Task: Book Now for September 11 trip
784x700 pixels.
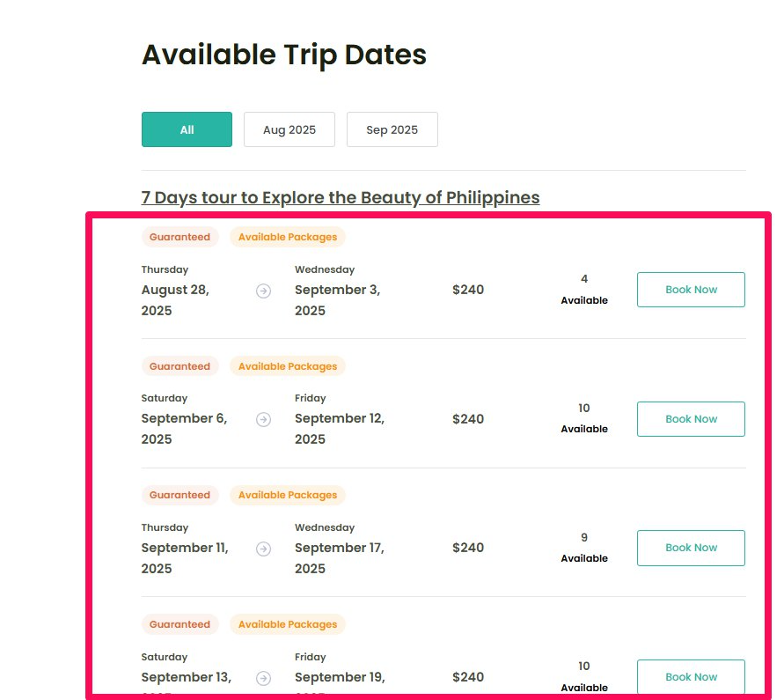Action: point(691,548)
